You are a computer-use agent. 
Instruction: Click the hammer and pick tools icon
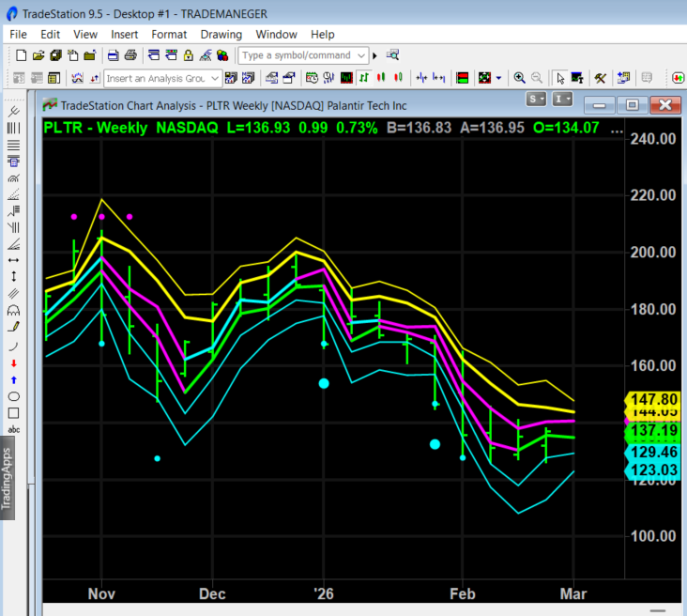point(601,78)
